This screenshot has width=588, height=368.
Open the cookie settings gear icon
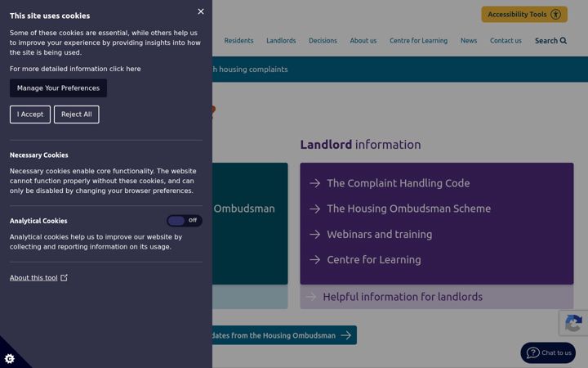tap(10, 359)
